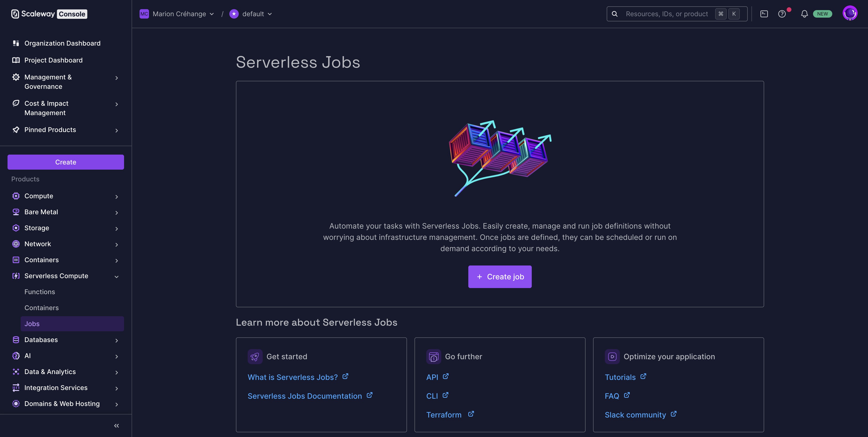Collapse the Serverless Compute chevron
The height and width of the screenshot is (437, 868).
tap(117, 277)
